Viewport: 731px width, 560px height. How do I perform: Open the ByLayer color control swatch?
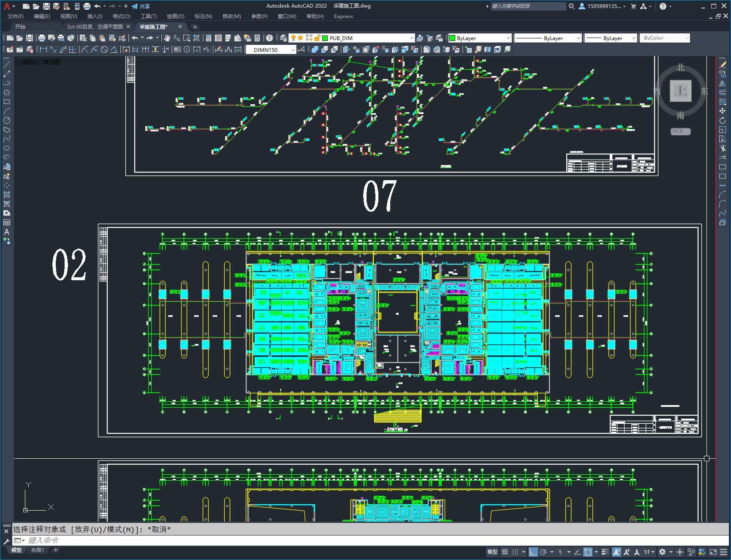(480, 38)
